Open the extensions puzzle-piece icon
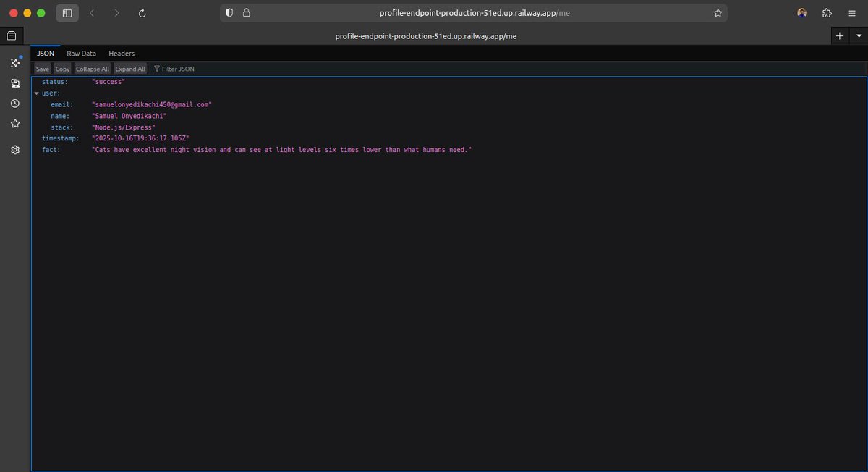The width and height of the screenshot is (868, 472). click(827, 13)
